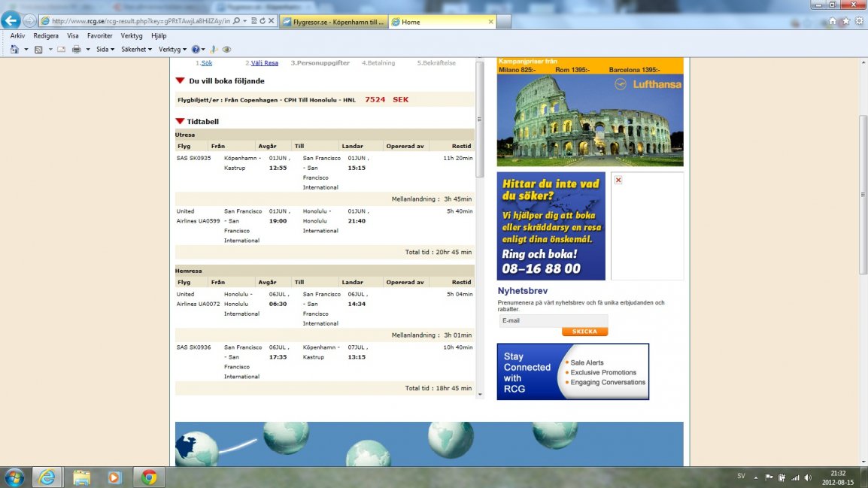This screenshot has height=488, width=868.
Task: Click the printer icon in command bar
Action: pos(76,49)
